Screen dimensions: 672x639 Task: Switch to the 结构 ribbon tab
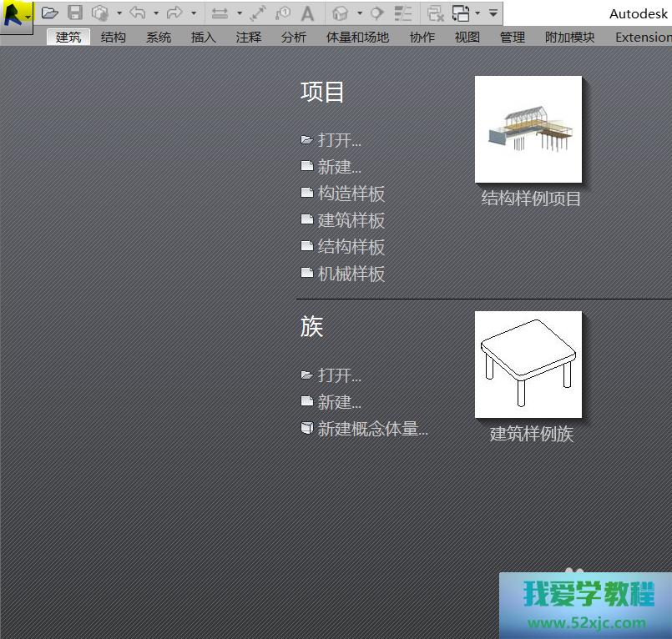click(x=114, y=37)
